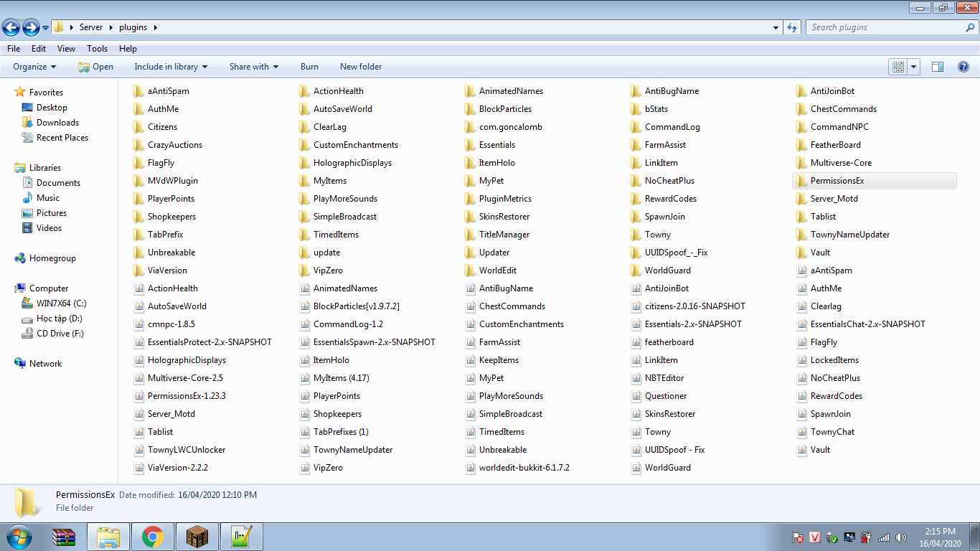The width and height of the screenshot is (980, 551).
Task: Select worldedit-bukkit-6.1.7.2 jar icon
Action: click(x=470, y=468)
